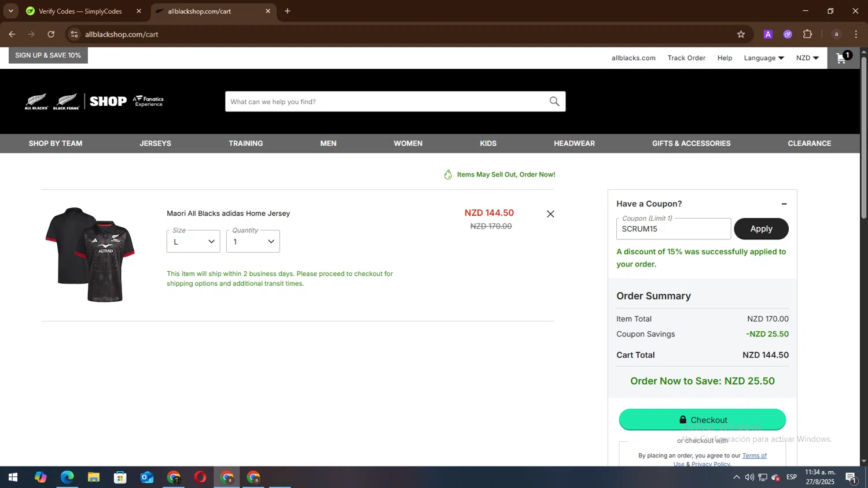Open the Training menu
Viewport: 868px width, 488px height.
tap(246, 143)
